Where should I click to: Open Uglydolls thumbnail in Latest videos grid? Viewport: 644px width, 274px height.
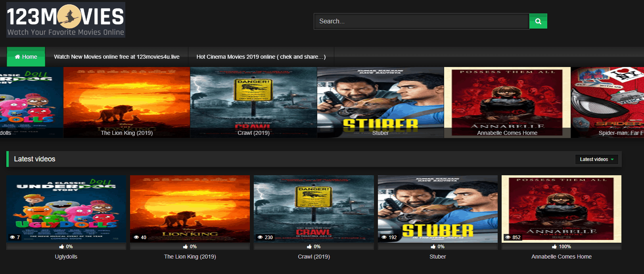[x=66, y=209]
